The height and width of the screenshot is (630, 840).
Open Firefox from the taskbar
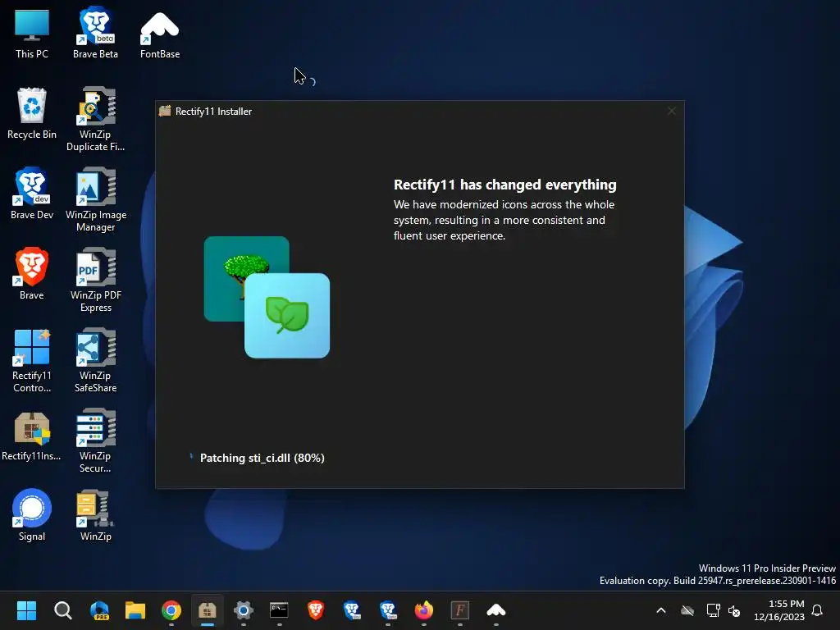[424, 610]
